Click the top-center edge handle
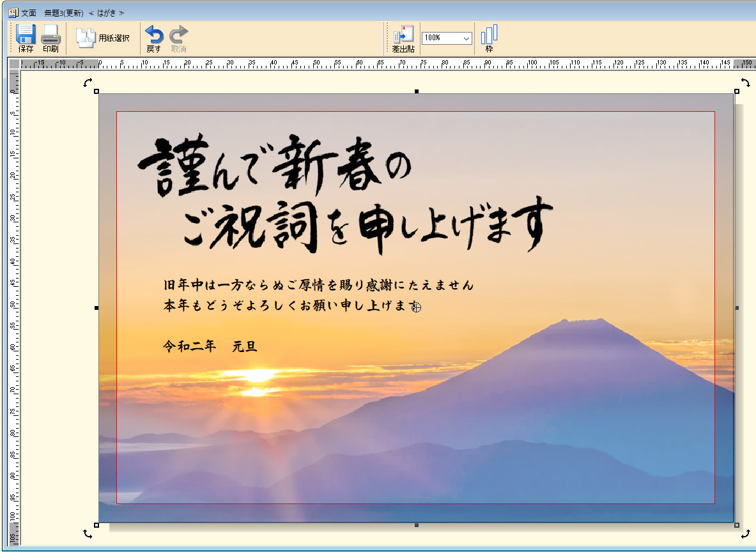 click(x=417, y=91)
